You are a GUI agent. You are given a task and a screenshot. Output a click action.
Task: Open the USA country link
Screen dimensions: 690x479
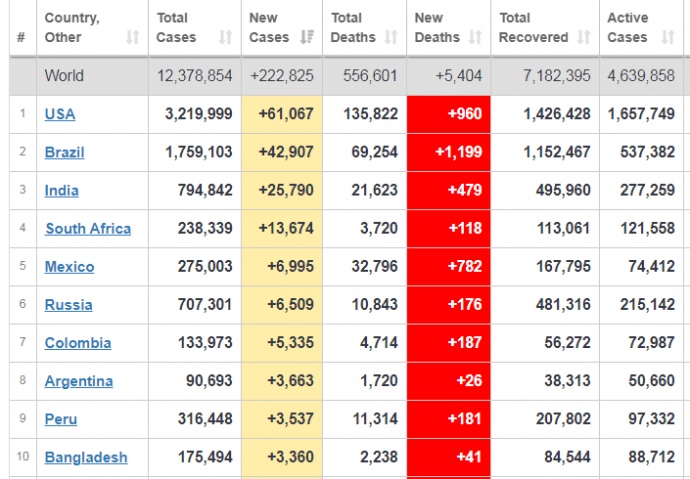59,114
